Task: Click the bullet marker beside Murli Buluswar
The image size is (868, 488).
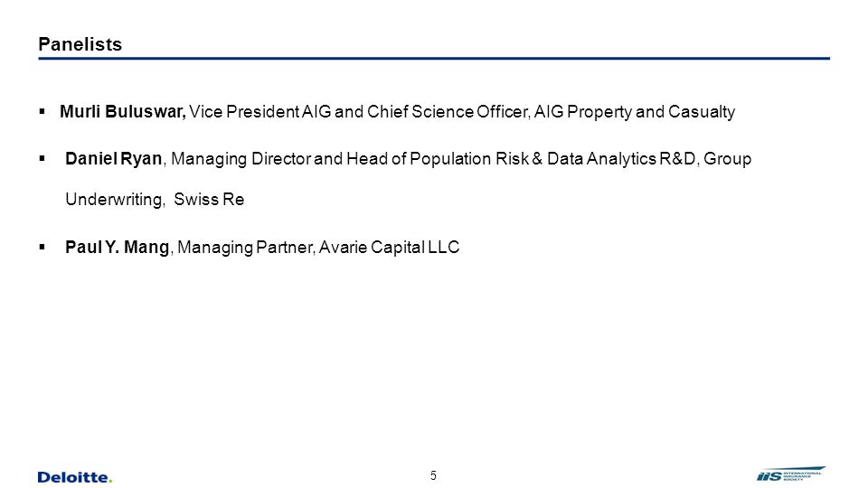Action: click(42, 112)
